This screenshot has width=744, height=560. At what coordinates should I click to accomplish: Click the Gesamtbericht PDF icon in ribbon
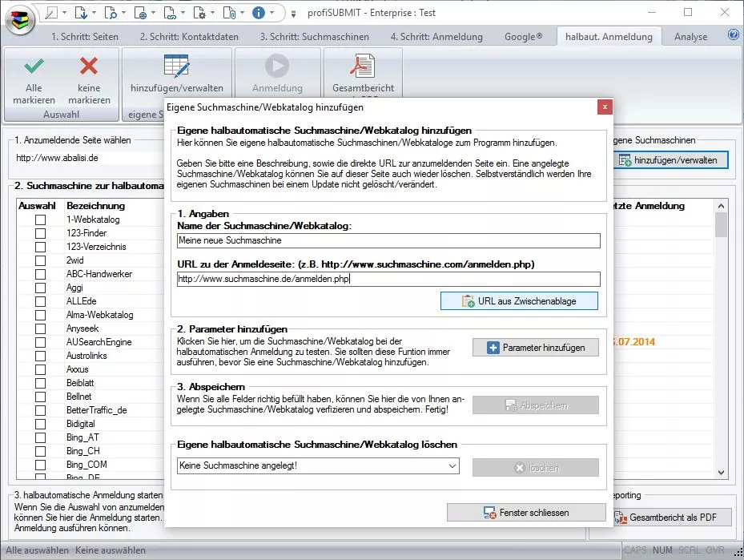(x=363, y=66)
